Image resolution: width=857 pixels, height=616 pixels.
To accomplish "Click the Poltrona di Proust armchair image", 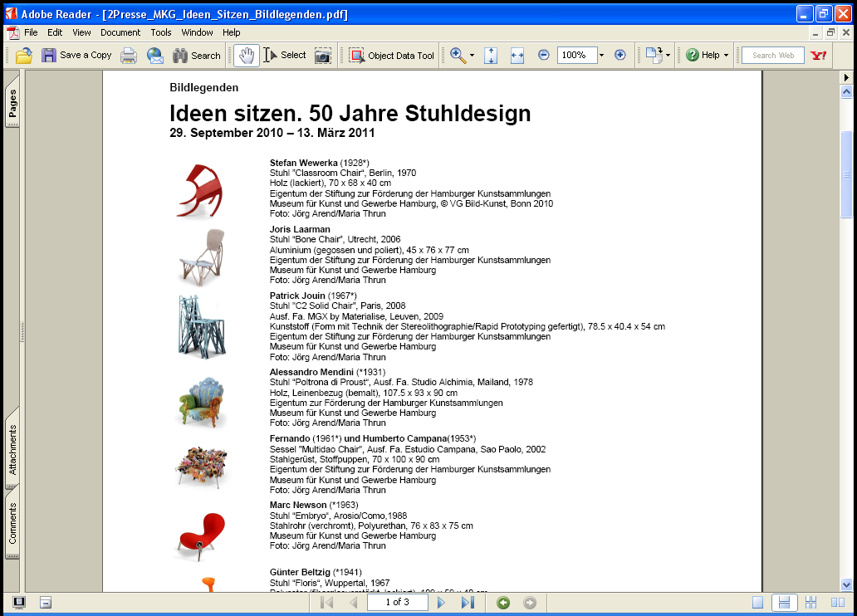I will [202, 402].
